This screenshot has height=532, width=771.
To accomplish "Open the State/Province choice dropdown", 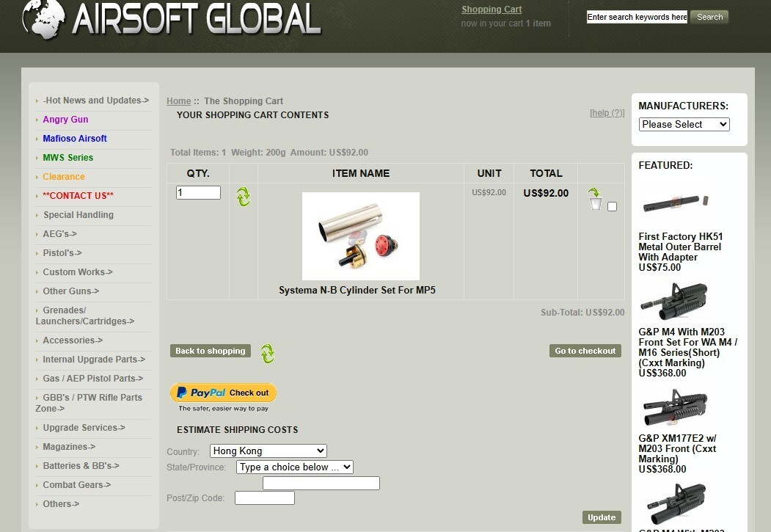I will point(294,467).
